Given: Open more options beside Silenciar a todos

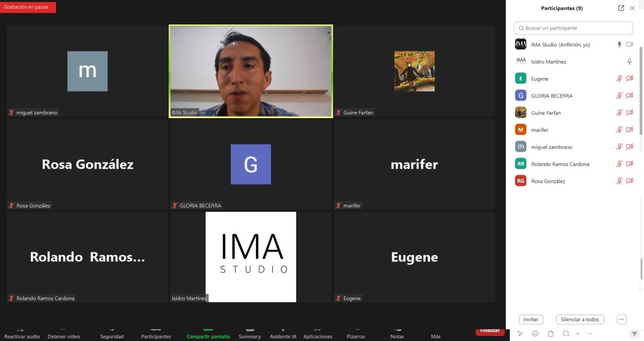Looking at the screenshot, I should pos(621,319).
